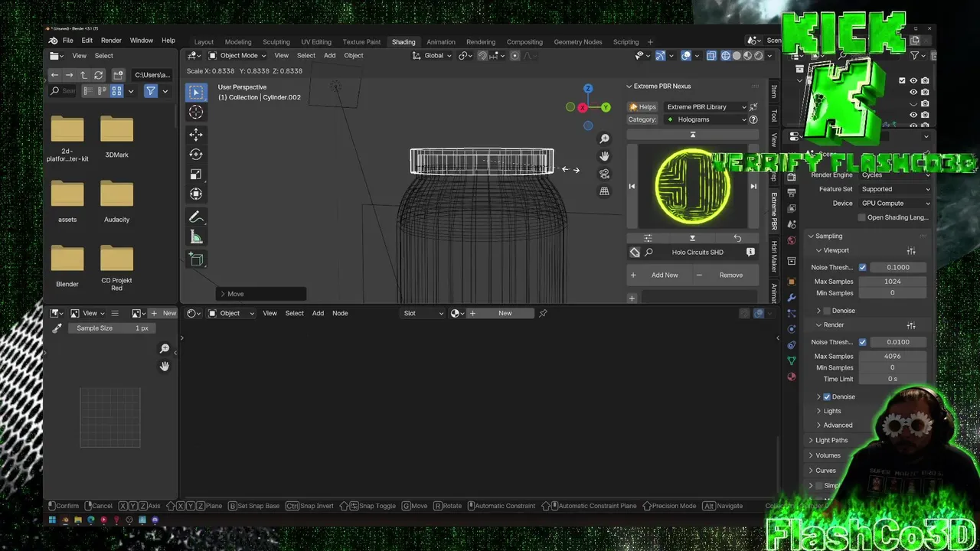Click New material button in shader editor header
This screenshot has height=551, width=980.
500,313
